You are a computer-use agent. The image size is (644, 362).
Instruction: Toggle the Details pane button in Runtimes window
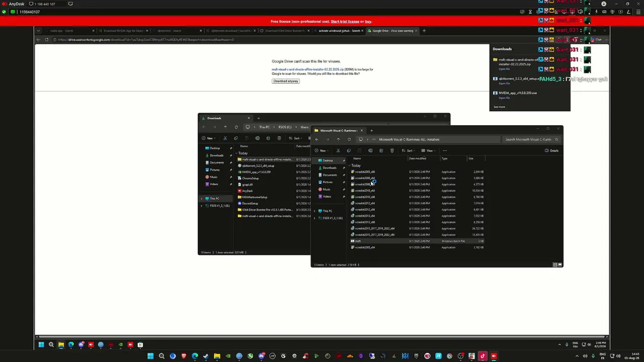pos(551,150)
